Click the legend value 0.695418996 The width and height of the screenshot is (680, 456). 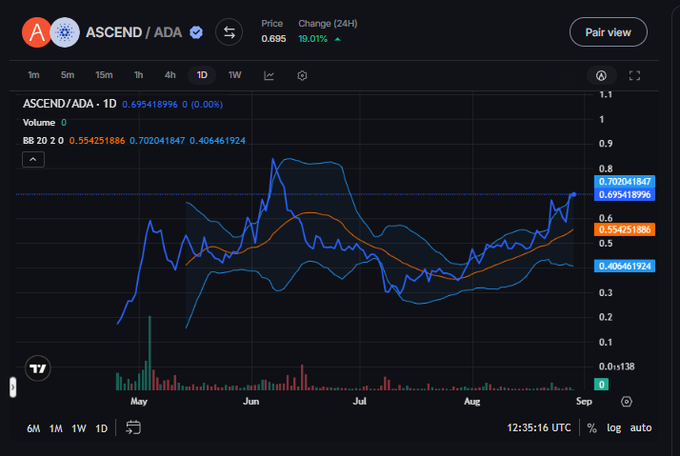tap(150, 105)
